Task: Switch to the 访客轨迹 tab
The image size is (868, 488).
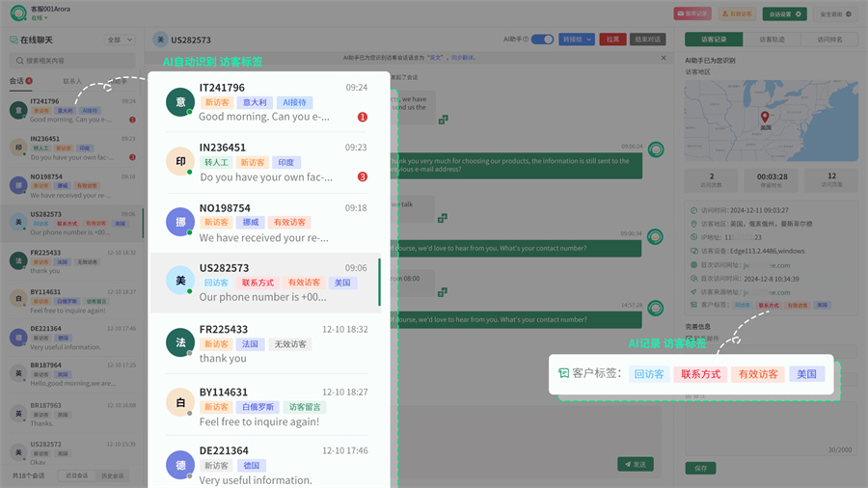Action: (x=772, y=40)
